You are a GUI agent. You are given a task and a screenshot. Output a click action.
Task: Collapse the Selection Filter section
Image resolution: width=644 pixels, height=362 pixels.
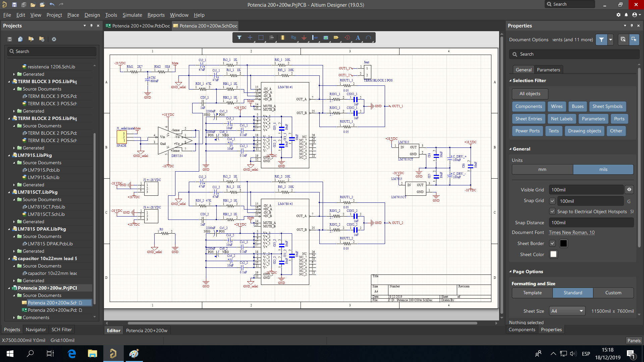[511, 81]
